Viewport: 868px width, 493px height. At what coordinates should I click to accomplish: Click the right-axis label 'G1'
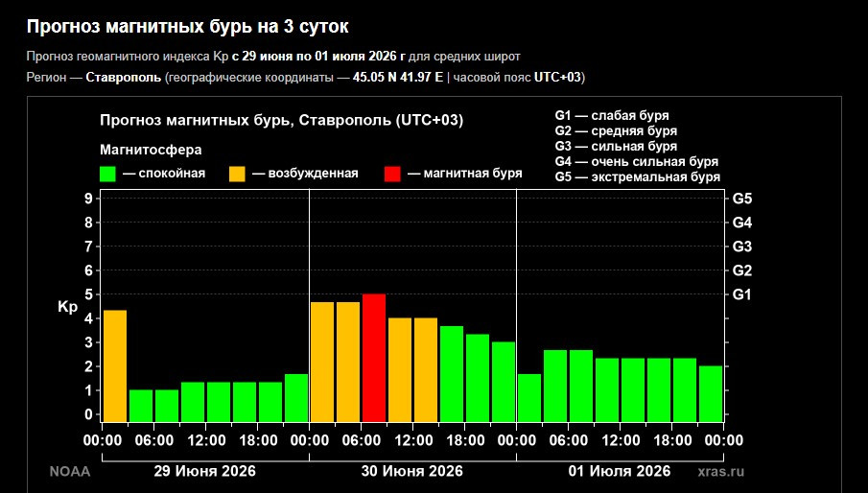point(742,294)
